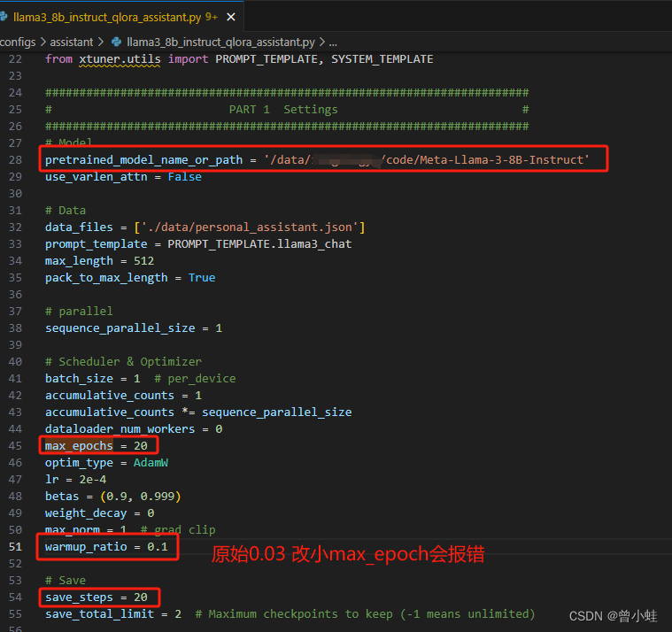The width and height of the screenshot is (672, 632).
Task: Open the llama3_8b_instruct_qlora_assistant.py breadcrumb entry
Action: (220, 42)
